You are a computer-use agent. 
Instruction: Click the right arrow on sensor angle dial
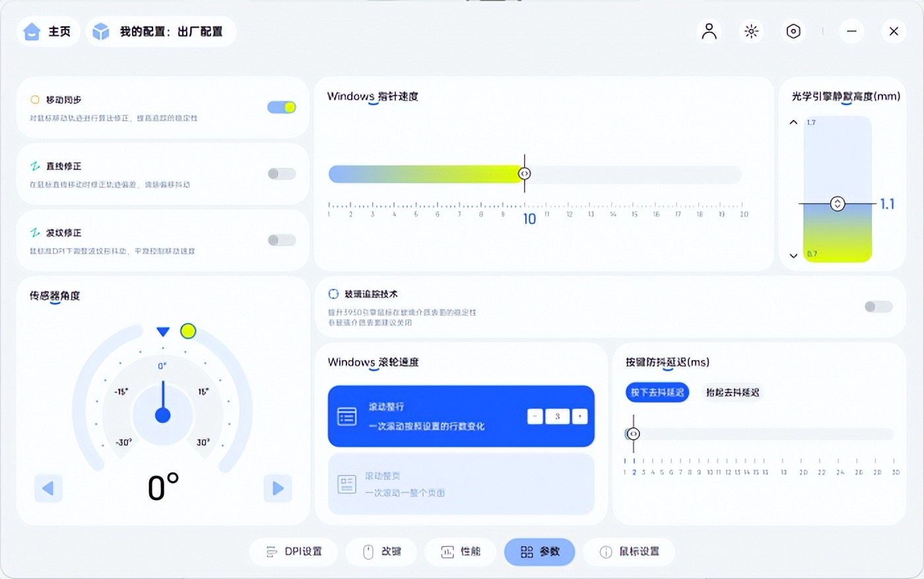(x=277, y=488)
